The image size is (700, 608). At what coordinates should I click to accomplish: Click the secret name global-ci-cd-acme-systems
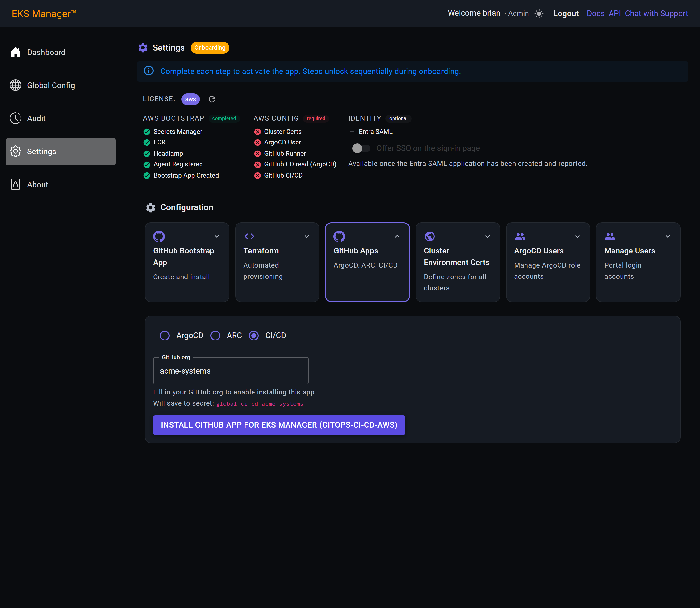260,404
